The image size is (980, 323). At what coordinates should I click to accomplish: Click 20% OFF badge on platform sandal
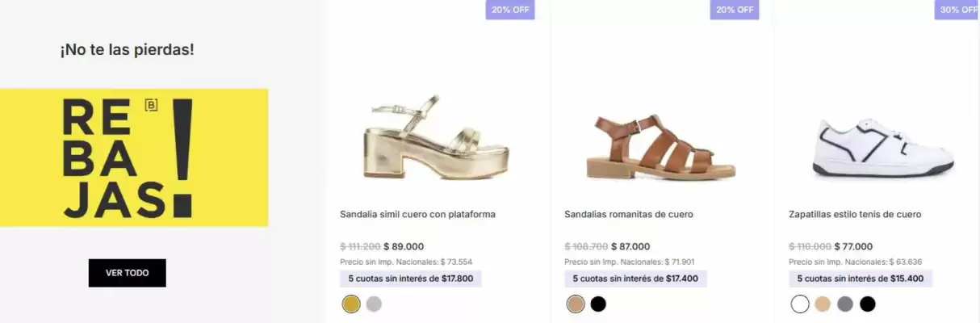click(x=510, y=10)
